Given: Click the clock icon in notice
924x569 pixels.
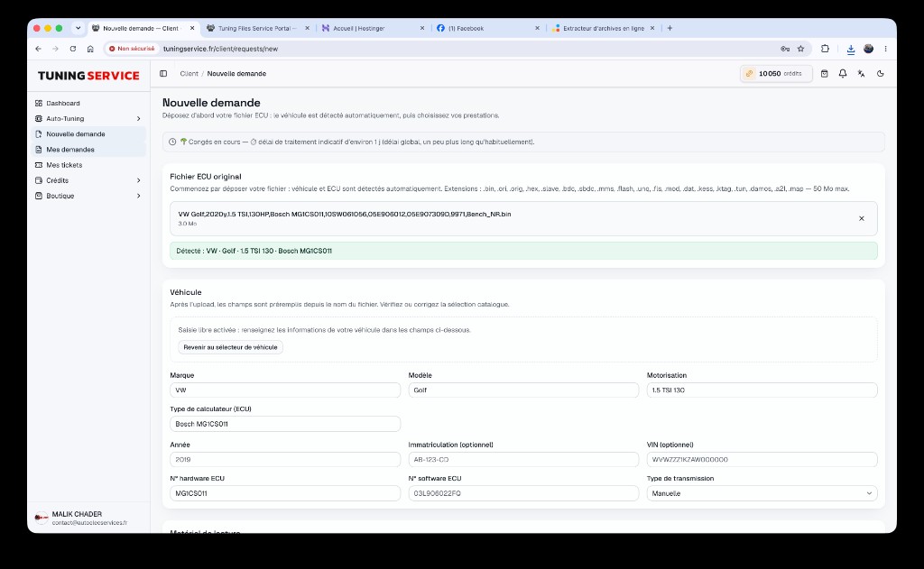Looking at the screenshot, I should tap(172, 142).
